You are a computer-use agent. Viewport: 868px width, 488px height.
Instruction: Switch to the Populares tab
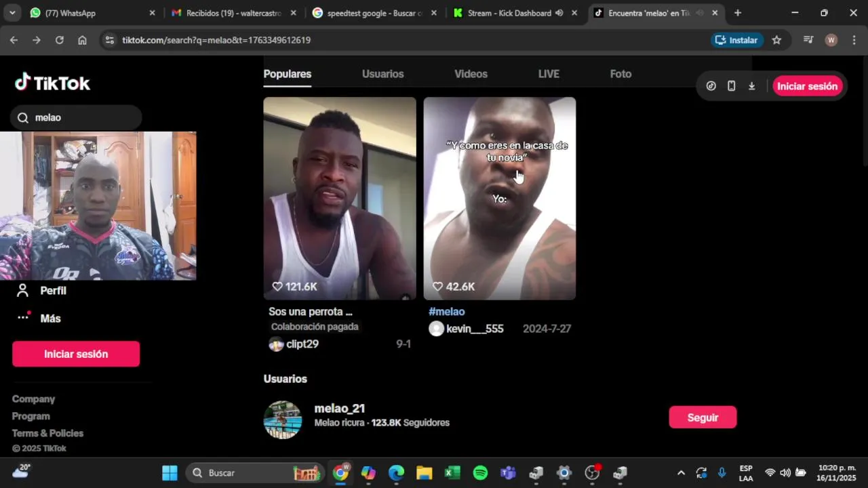click(x=288, y=74)
